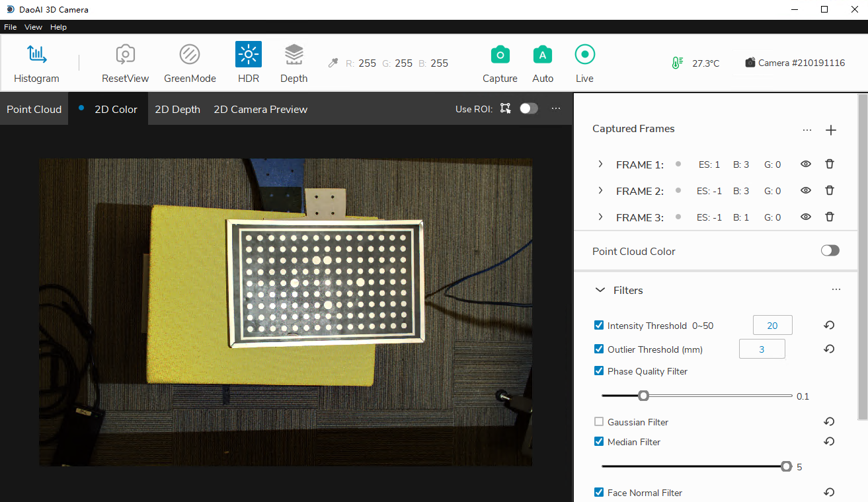Start Live camera streaming

click(x=584, y=55)
